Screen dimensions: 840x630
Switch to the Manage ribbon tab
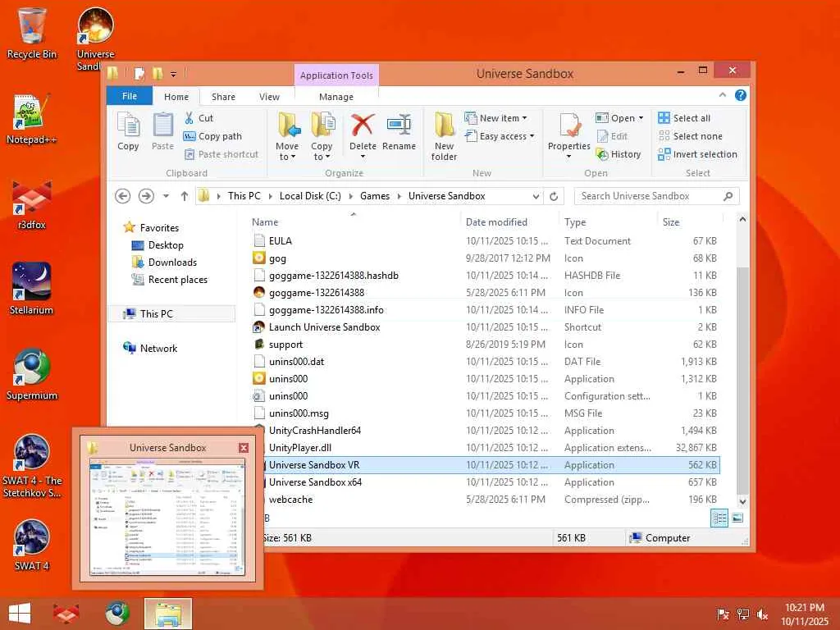[x=336, y=97]
